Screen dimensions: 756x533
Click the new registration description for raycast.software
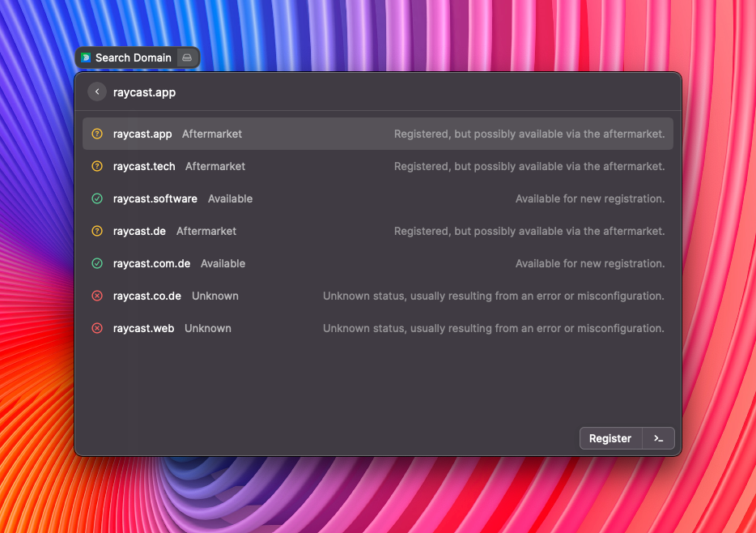coord(590,198)
